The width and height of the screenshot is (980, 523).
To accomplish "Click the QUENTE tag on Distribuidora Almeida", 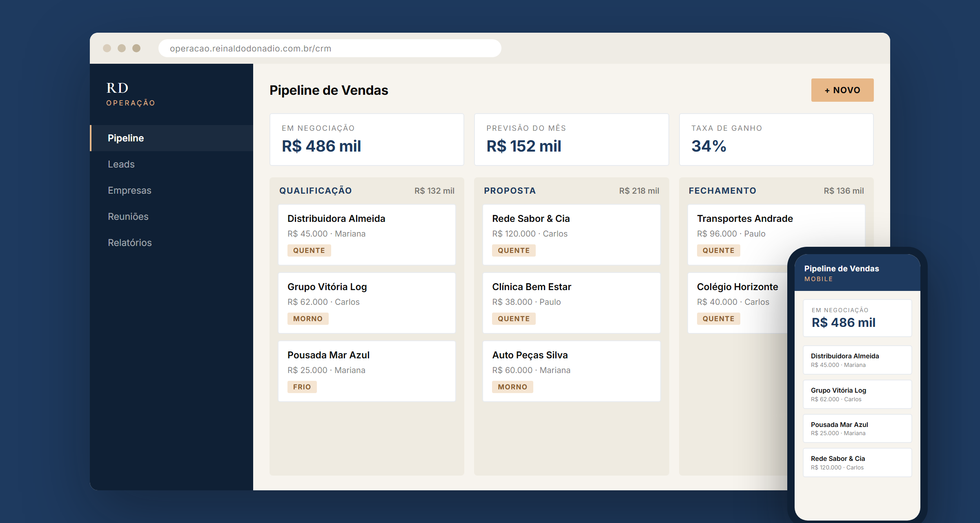I will [309, 250].
